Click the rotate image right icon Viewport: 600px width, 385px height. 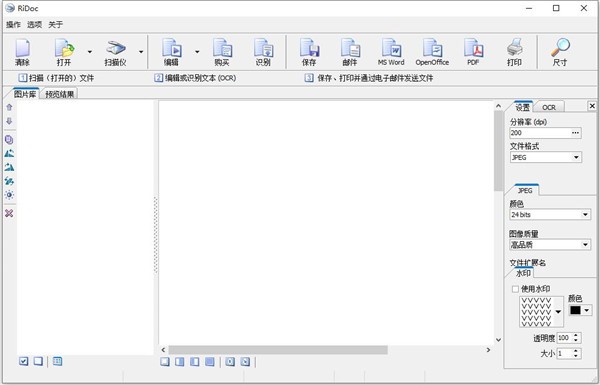click(9, 167)
